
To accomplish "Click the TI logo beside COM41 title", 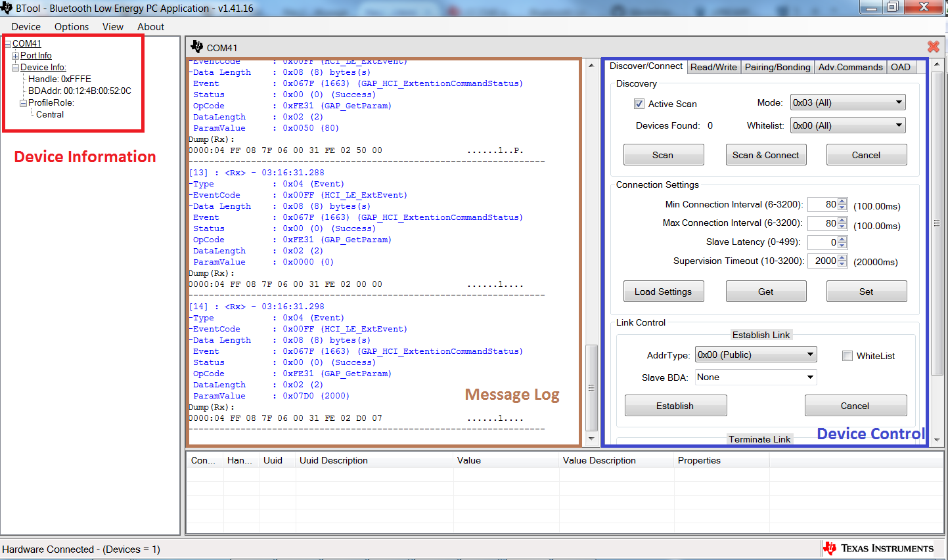I will coord(196,47).
